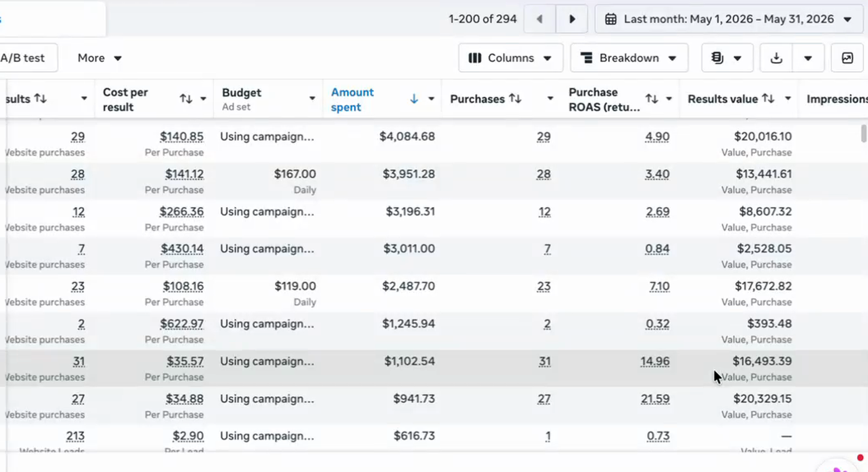Sort by Results value arrows
868x472 pixels.
click(x=768, y=99)
